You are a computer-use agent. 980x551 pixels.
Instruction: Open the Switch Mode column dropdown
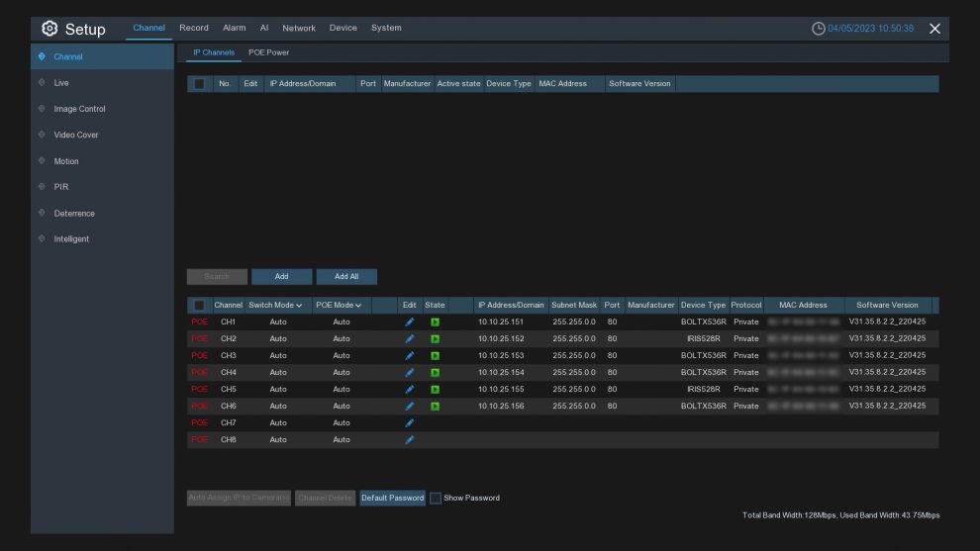coord(276,306)
